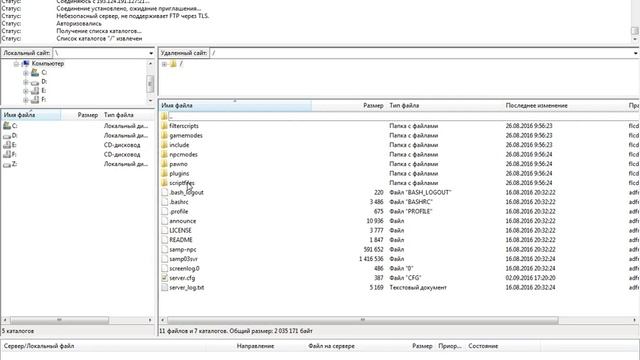Click the announce file icon
This screenshot has height=360, width=640.
[164, 221]
